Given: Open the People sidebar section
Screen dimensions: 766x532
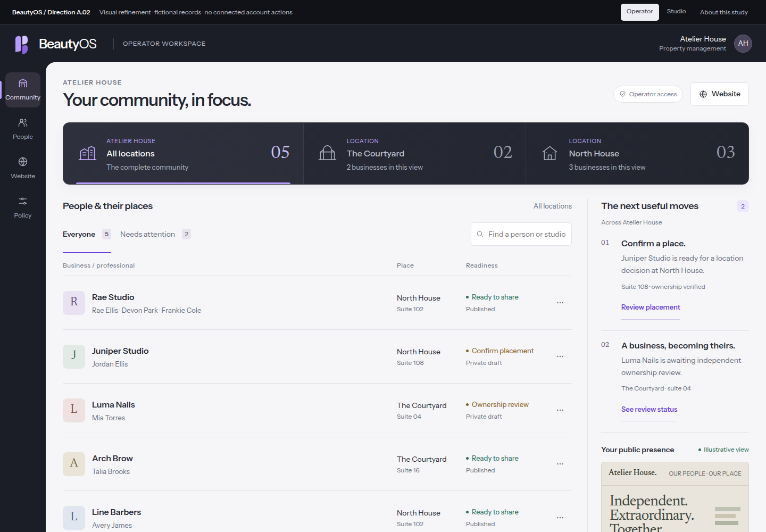Looking at the screenshot, I should click(x=23, y=129).
